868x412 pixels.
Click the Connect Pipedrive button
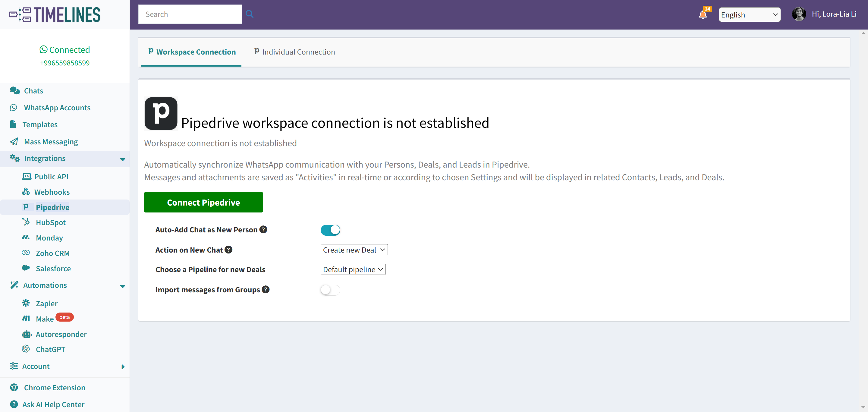pyautogui.click(x=203, y=202)
